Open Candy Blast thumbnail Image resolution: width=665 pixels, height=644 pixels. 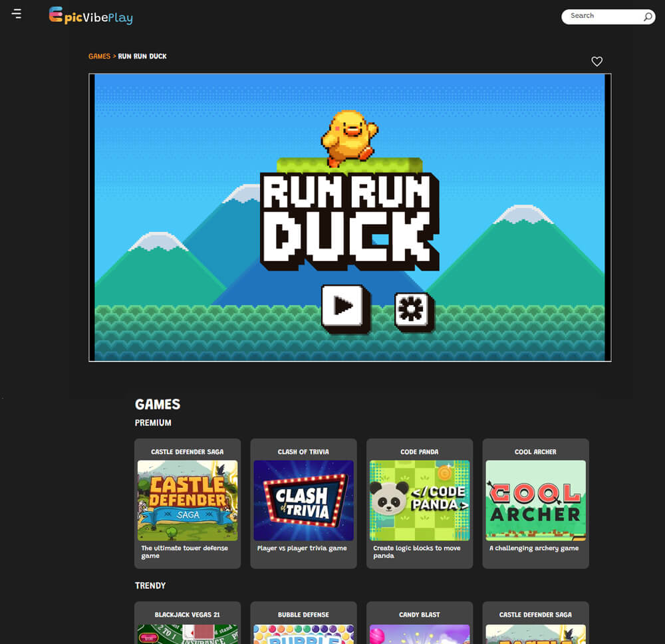(x=420, y=634)
